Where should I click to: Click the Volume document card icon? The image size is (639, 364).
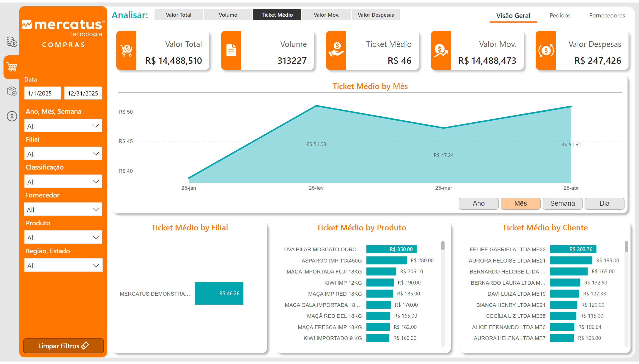[231, 50]
